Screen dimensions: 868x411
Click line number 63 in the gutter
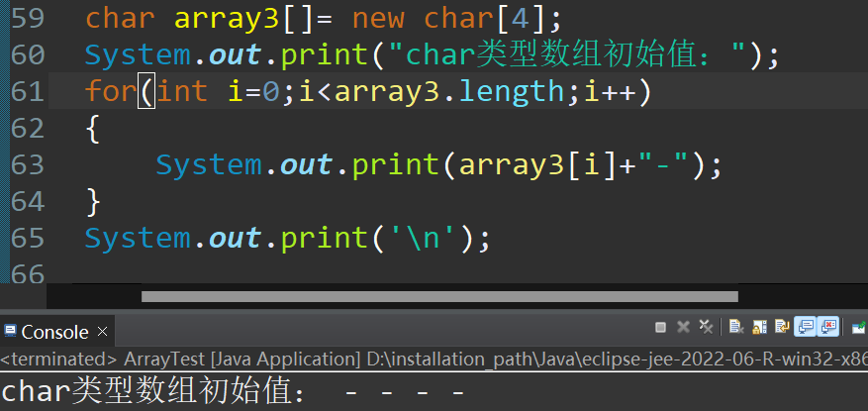click(x=28, y=164)
